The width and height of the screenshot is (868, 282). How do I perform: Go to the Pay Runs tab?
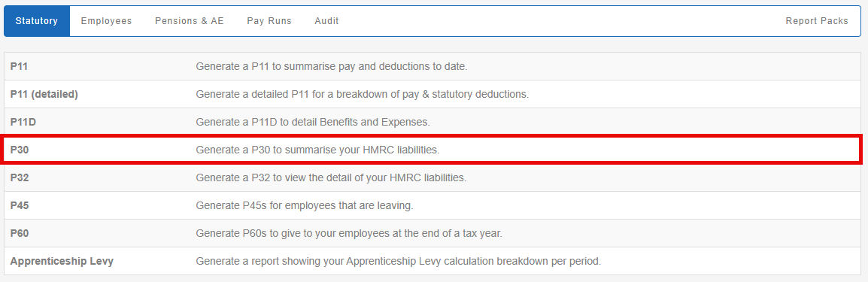tap(269, 21)
